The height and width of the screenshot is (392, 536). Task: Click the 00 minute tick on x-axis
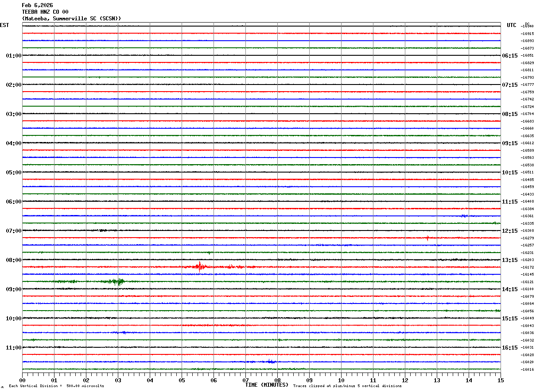pyautogui.click(x=23, y=380)
